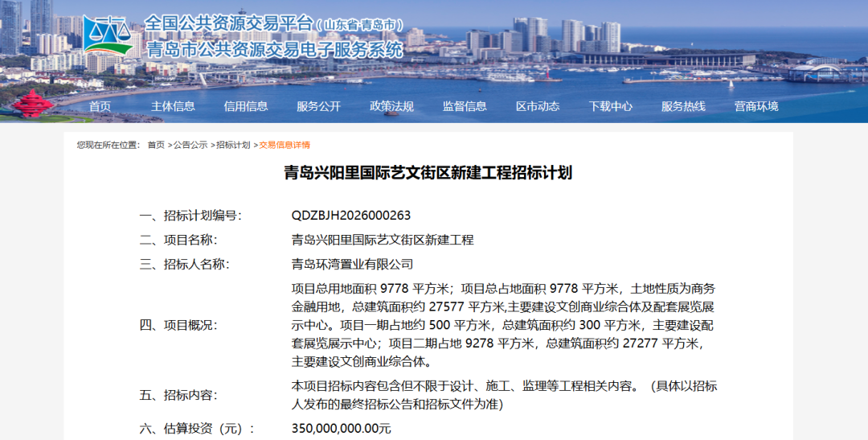Click the label 一、招标计划编号
The width and height of the screenshot is (868, 440).
coord(190,216)
